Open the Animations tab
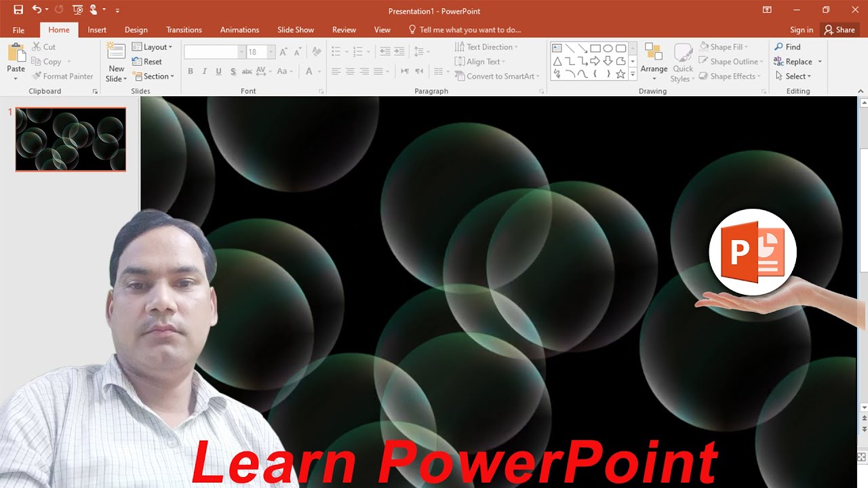This screenshot has height=488, width=868. [x=239, y=30]
